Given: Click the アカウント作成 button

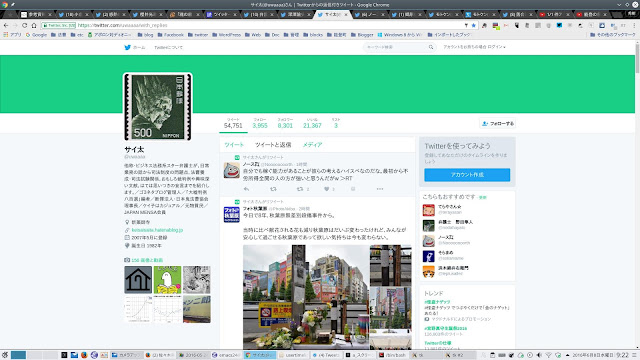Looking at the screenshot, I should click(x=467, y=175).
